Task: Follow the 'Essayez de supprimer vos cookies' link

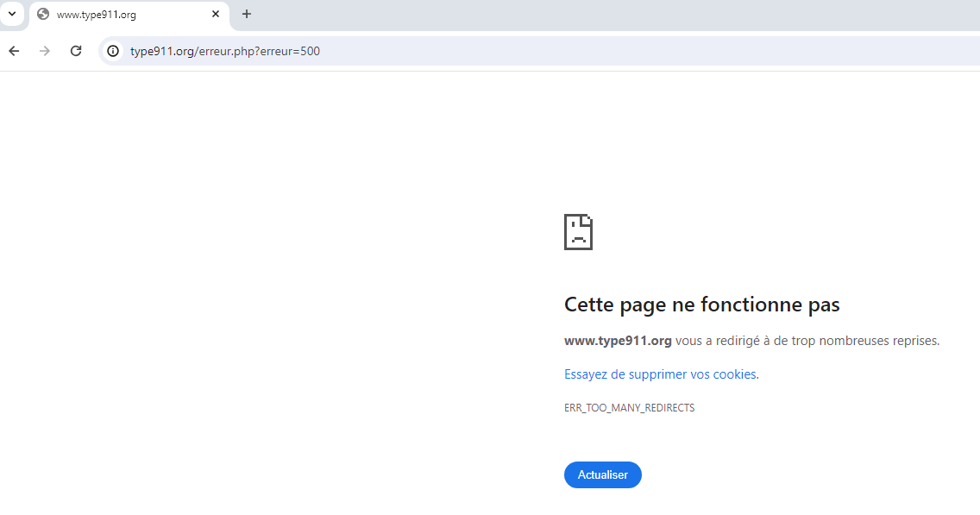Action: point(660,374)
